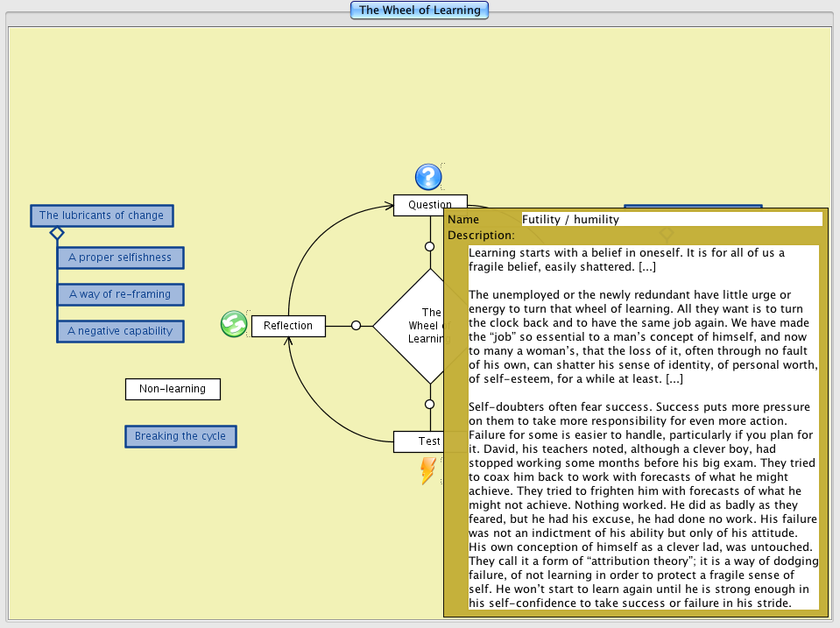
Task: Open 'The lubricants of change' node
Action: pos(102,215)
